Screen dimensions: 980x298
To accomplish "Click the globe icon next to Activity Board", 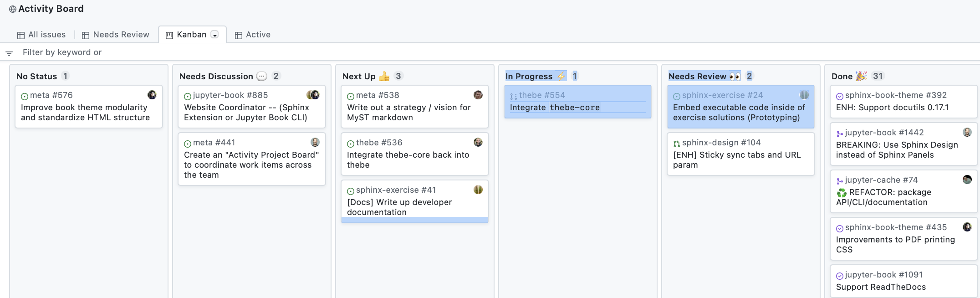I will click(x=13, y=9).
